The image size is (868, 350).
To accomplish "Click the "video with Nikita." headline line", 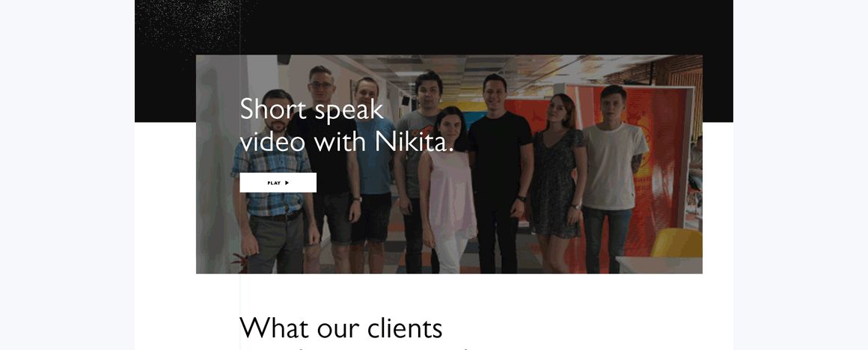I will coord(346,141).
